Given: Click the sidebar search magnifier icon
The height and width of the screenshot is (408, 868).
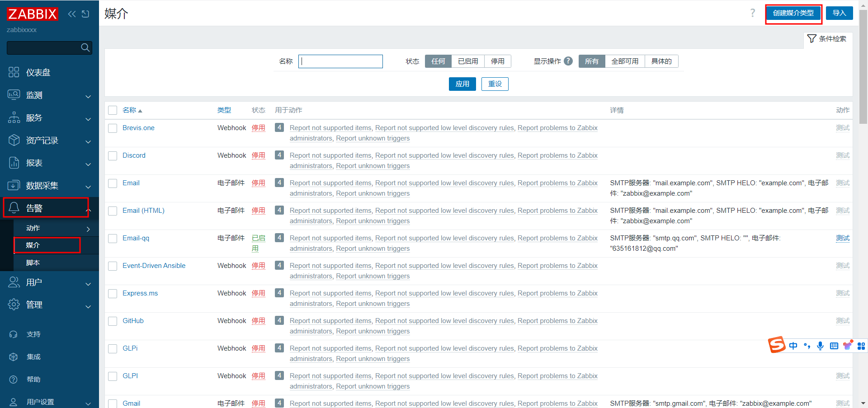Looking at the screenshot, I should coord(85,47).
